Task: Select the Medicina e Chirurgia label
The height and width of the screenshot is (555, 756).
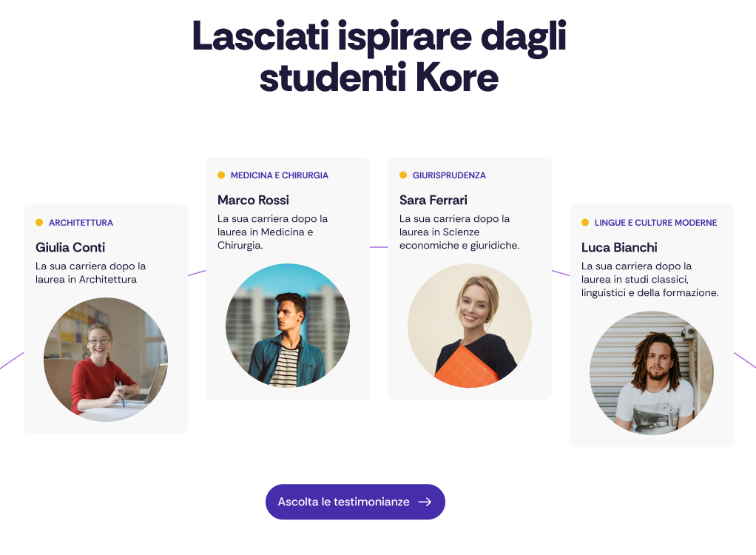Action: point(279,175)
